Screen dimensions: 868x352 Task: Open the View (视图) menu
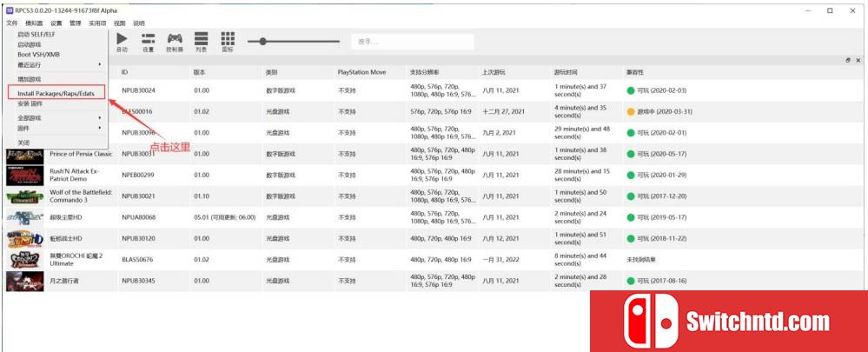click(x=120, y=23)
